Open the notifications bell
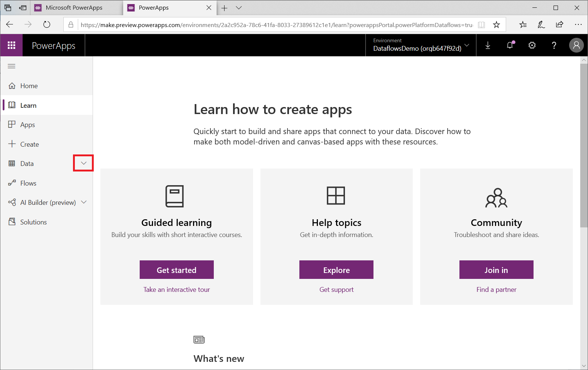 pyautogui.click(x=510, y=45)
